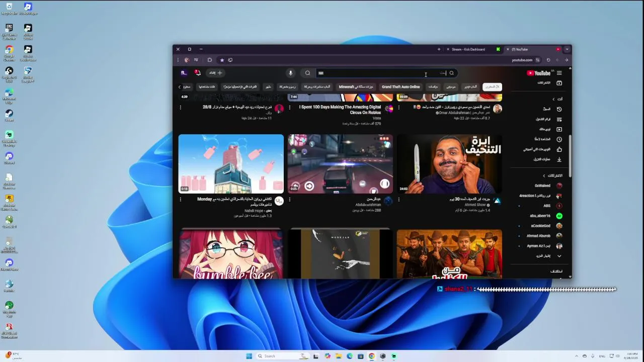The width and height of the screenshot is (644, 362).
Task: Switch to the (7) YouTube browser tab
Action: click(533, 49)
